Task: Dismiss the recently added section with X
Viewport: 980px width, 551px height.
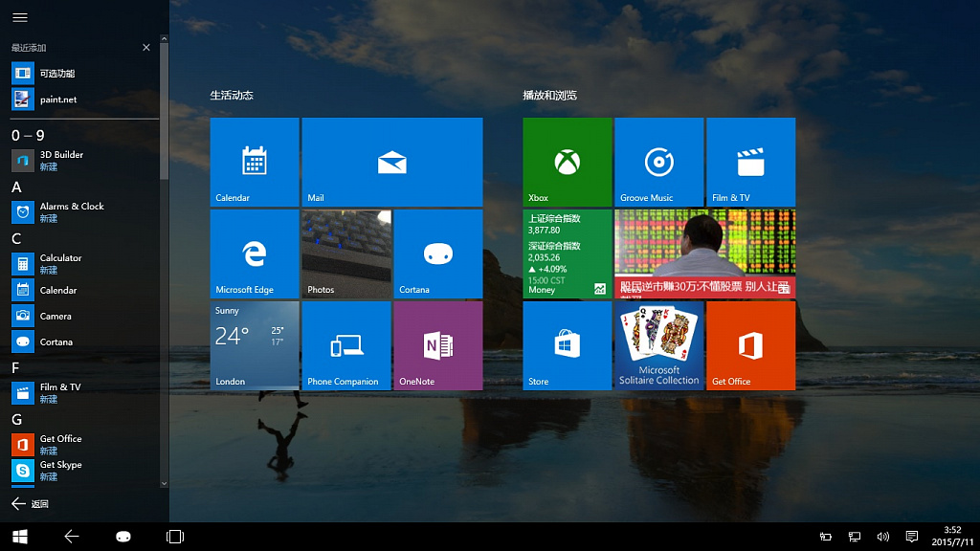Action: [x=146, y=48]
